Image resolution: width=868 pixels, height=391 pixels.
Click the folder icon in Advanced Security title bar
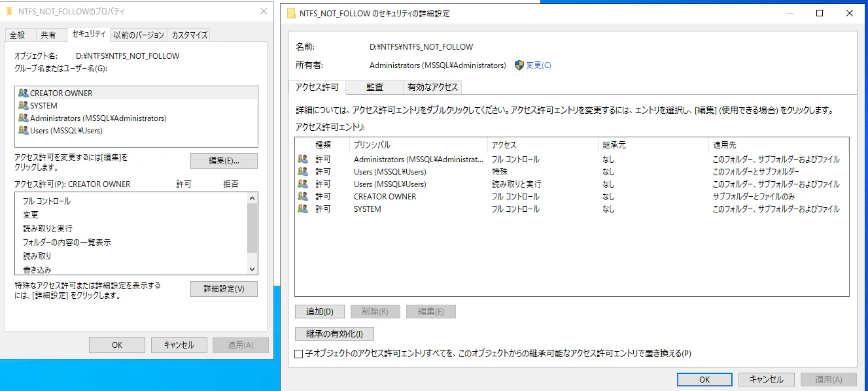tap(292, 13)
